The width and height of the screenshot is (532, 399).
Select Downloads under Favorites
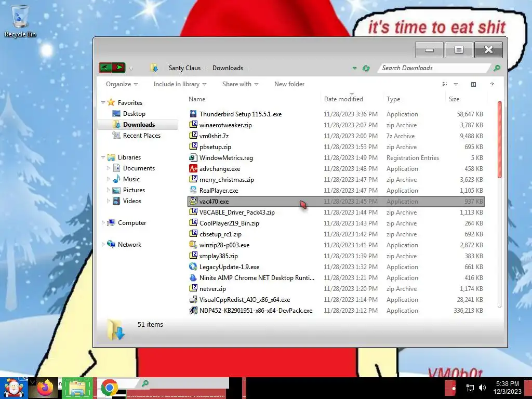tap(138, 125)
